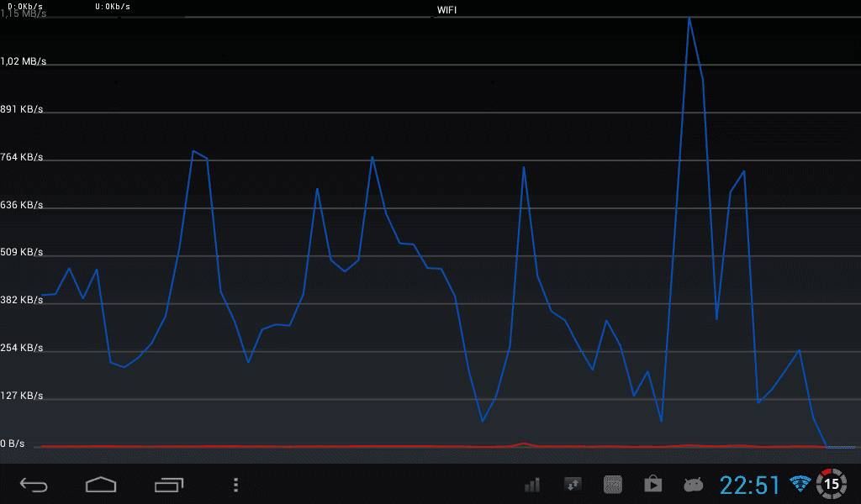Screen dimensions: 861x504
Task: Tap the Home navigation button
Action: (101, 485)
